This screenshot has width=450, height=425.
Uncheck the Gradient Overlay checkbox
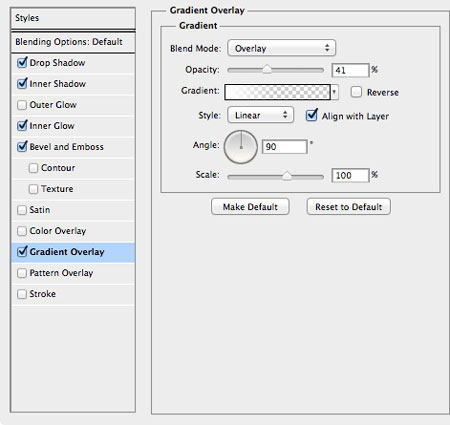pos(22,252)
